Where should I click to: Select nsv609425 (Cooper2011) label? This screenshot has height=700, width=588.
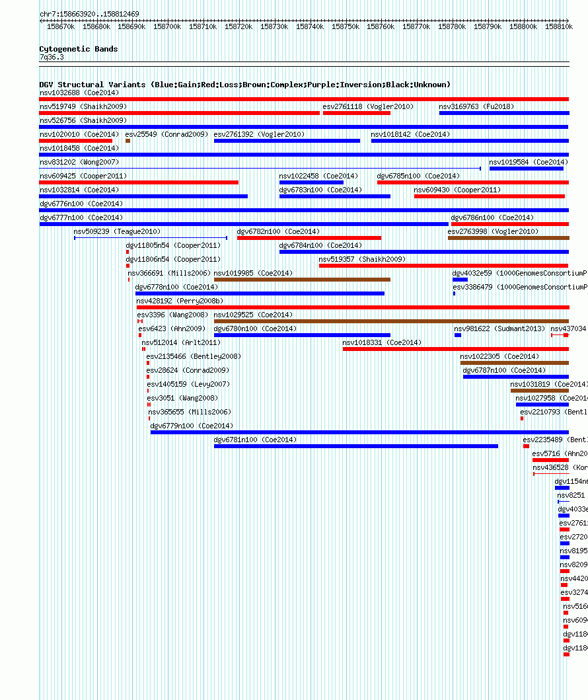83,176
